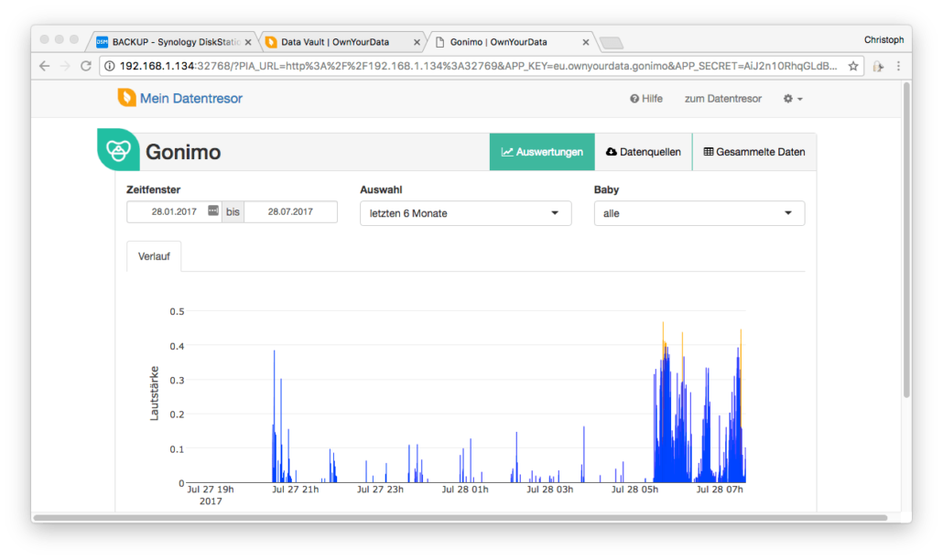Close the Data Vault browser tab
The height and width of the screenshot is (560, 943).
(417, 42)
